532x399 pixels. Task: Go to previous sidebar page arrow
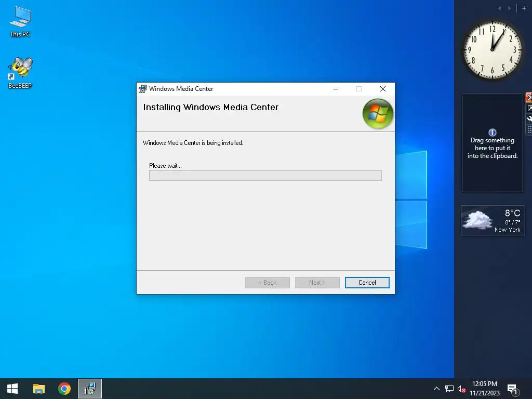click(x=499, y=8)
